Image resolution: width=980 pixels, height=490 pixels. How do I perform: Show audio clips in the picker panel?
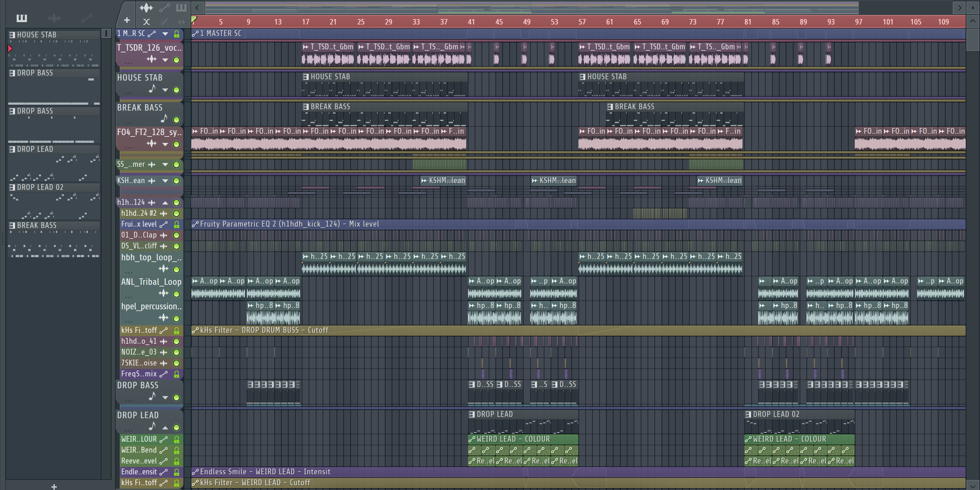coord(54,18)
